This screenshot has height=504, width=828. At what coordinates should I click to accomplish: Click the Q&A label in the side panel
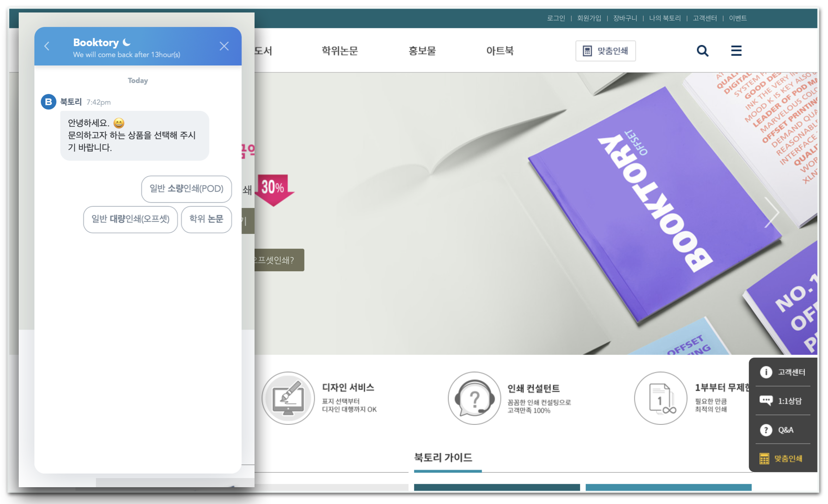[786, 430]
